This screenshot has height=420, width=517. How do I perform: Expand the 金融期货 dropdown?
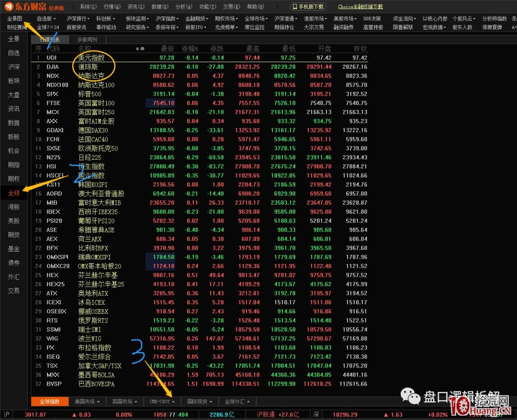tap(197, 19)
